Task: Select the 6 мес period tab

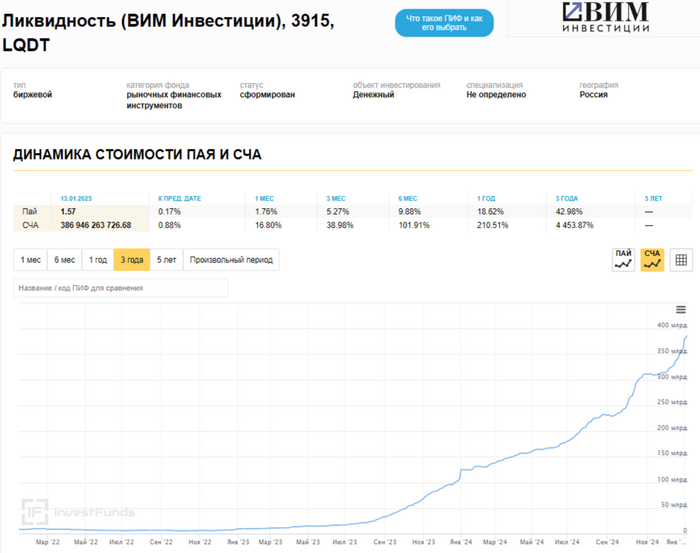Action: tap(65, 260)
